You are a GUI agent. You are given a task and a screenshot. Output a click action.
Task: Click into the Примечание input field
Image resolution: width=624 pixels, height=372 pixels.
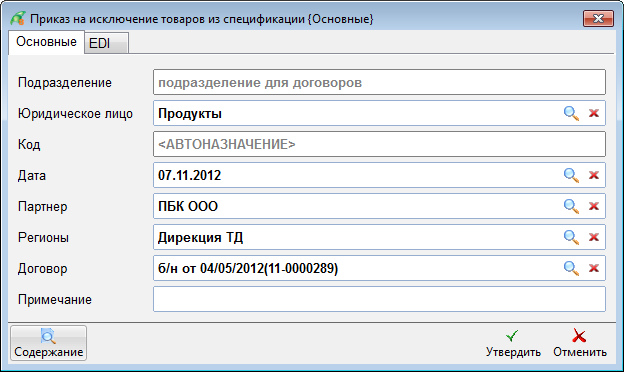click(379, 299)
